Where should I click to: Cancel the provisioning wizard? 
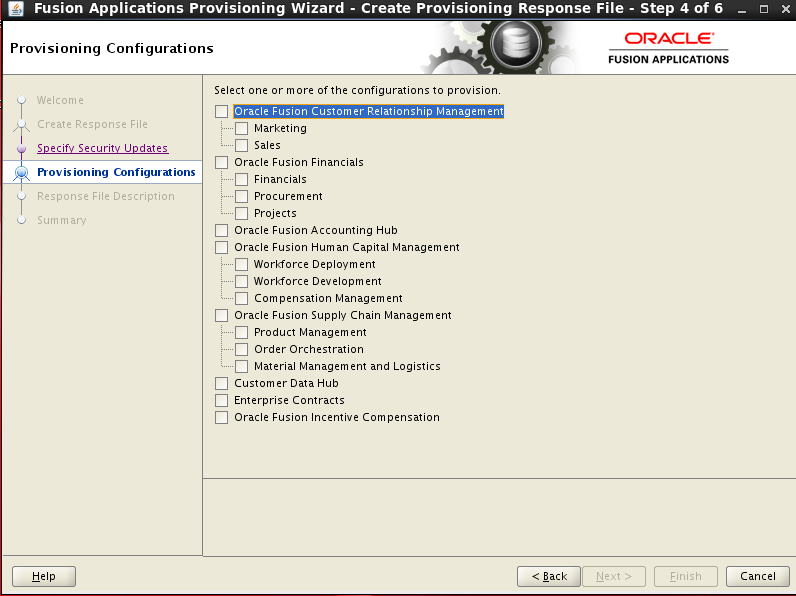point(757,576)
